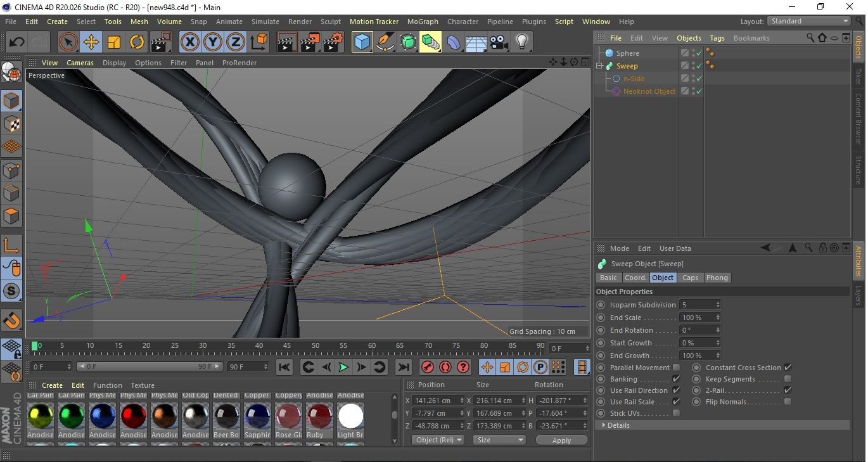Click the Apply button
Image resolution: width=868 pixels, height=462 pixels.
tap(561, 440)
